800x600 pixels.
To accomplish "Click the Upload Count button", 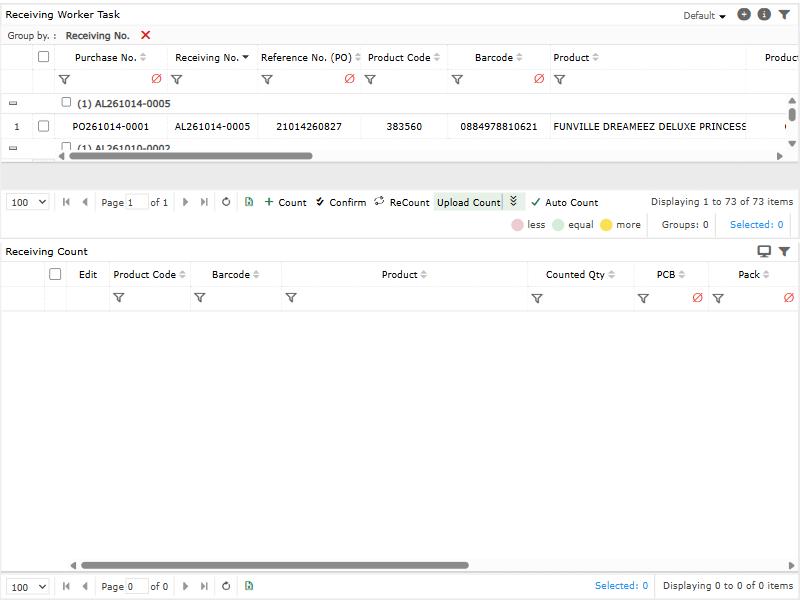I will 468,203.
